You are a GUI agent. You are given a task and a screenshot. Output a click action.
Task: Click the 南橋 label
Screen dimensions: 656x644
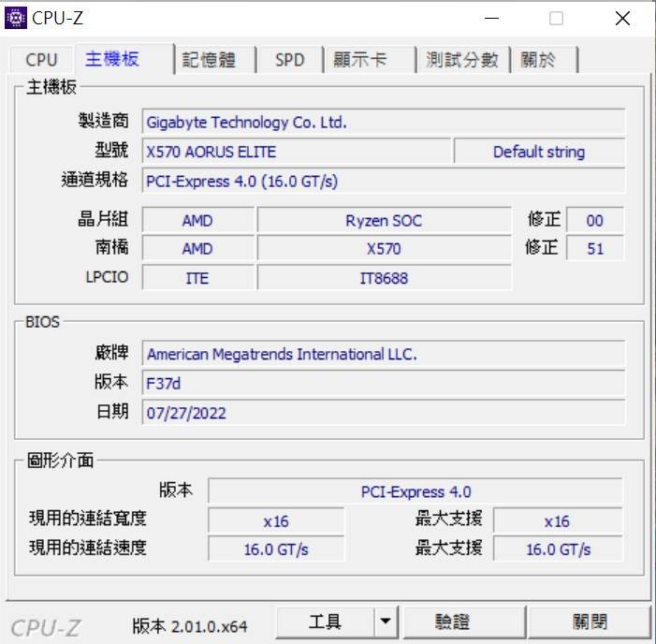pos(111,247)
